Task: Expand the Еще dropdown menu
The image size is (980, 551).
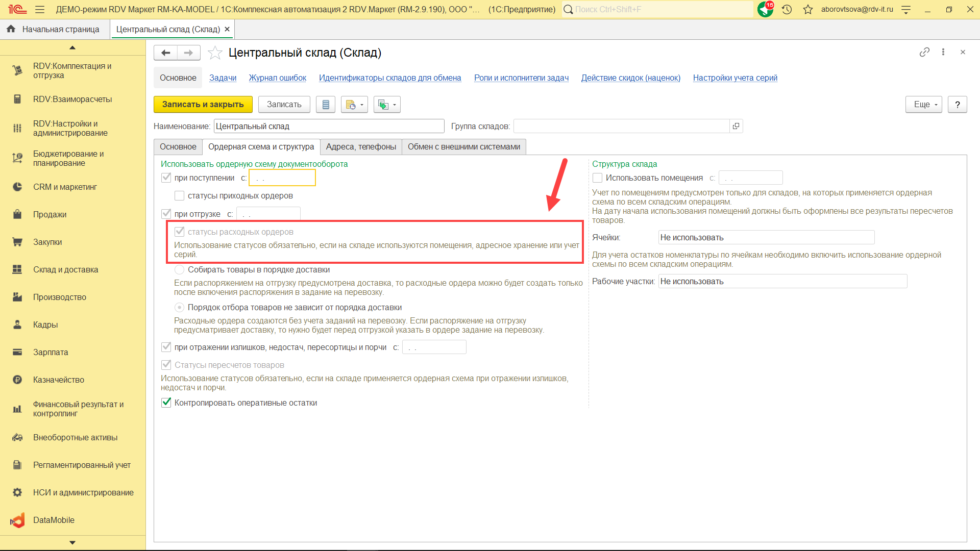Action: 924,105
